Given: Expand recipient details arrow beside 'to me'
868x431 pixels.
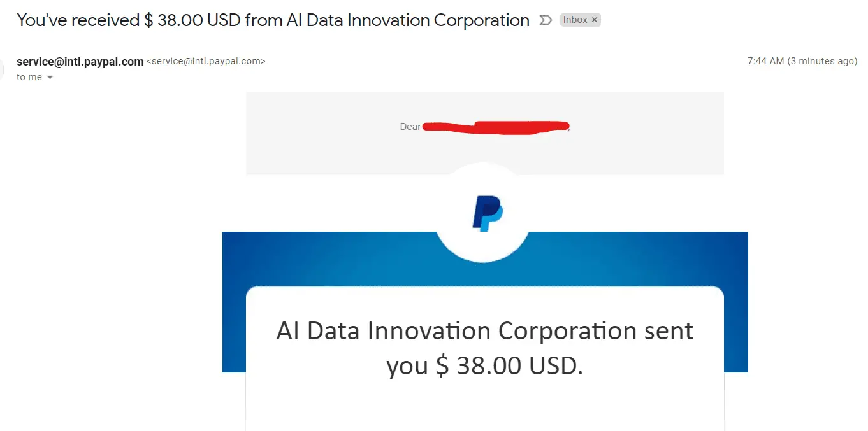Looking at the screenshot, I should (50, 78).
